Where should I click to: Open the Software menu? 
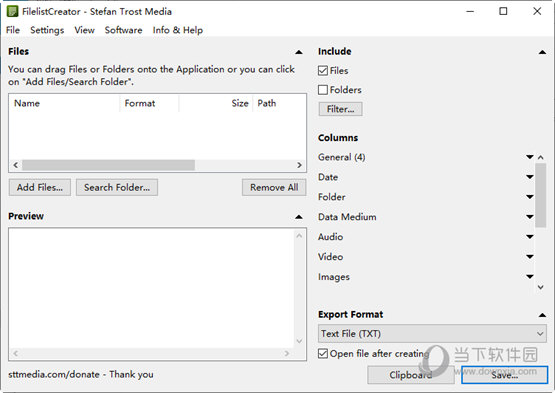(x=123, y=30)
